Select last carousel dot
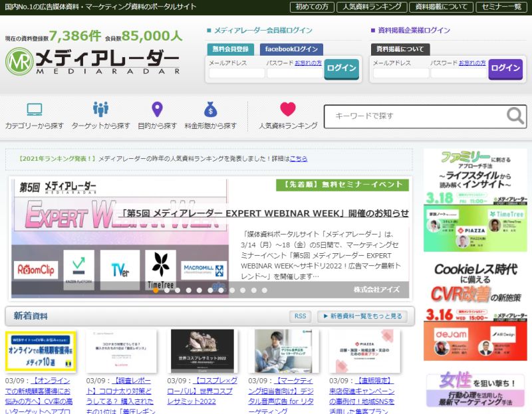The image size is (532, 414). (x=264, y=290)
